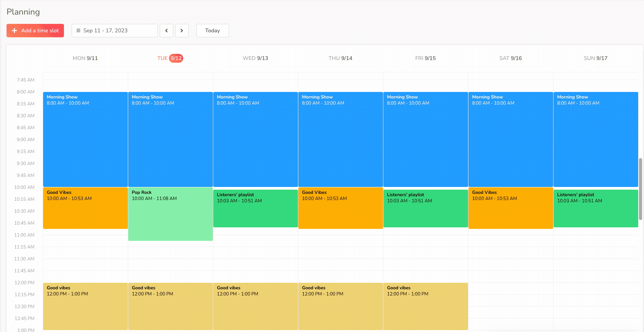The width and height of the screenshot is (644, 332).
Task: Select the SUN 9/17 column header
Action: 595,58
